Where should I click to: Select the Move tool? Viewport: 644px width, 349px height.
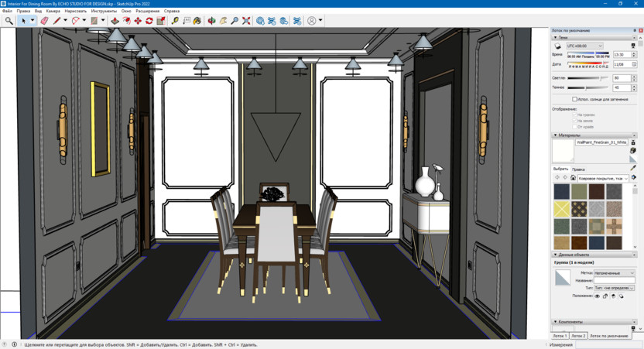pyautogui.click(x=138, y=21)
